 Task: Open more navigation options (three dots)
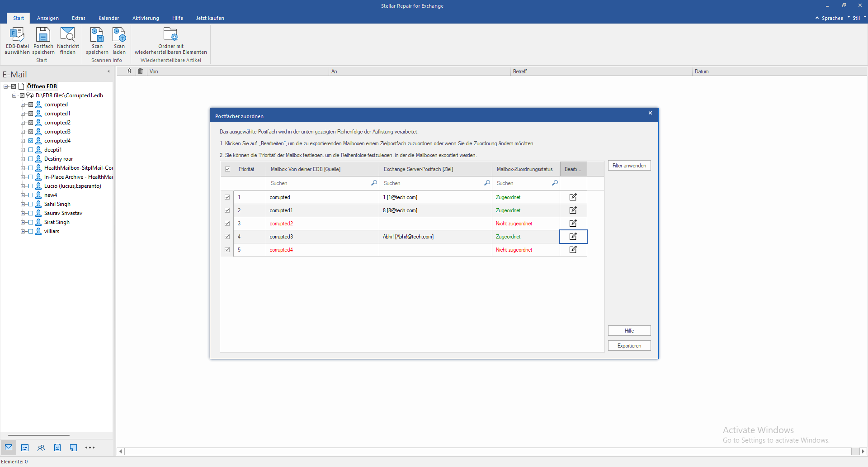pos(90,448)
